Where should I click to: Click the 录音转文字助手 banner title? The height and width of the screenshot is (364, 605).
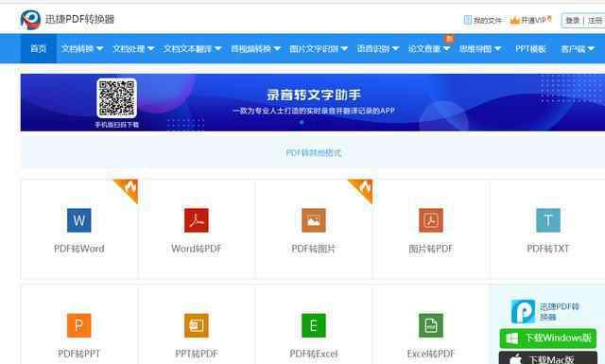click(x=314, y=95)
